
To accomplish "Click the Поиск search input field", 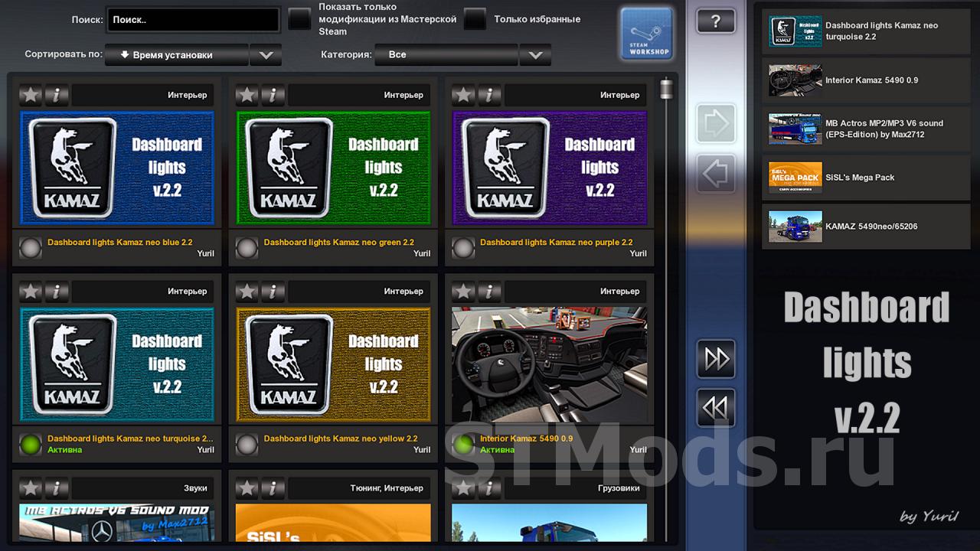I will 193,20.
